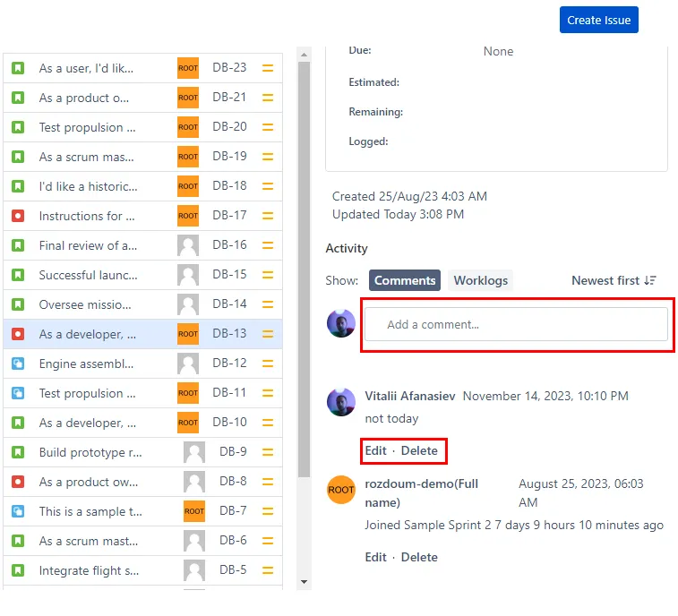This screenshot has width=678, height=616.
Task: Click the ROOT assignee avatar of DB-13
Action: 188,334
